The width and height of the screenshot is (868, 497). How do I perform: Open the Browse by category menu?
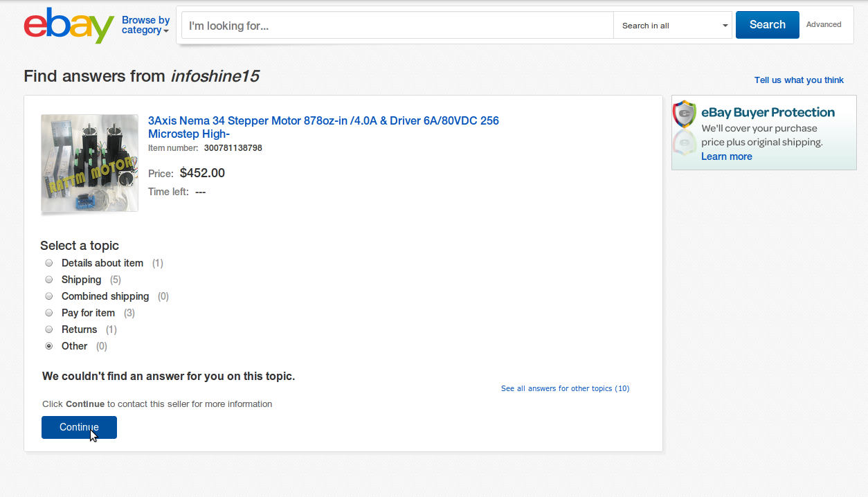[145, 25]
